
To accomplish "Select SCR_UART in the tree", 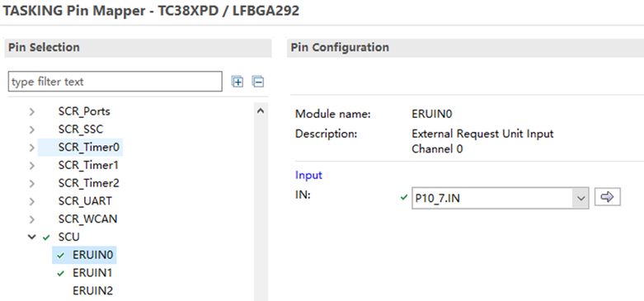I will point(85,201).
